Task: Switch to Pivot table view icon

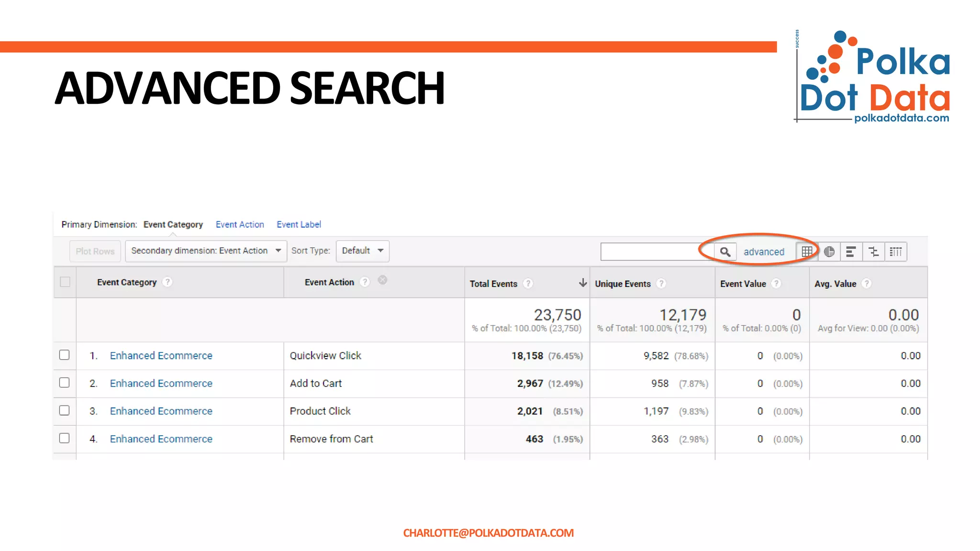Action: [x=895, y=252]
